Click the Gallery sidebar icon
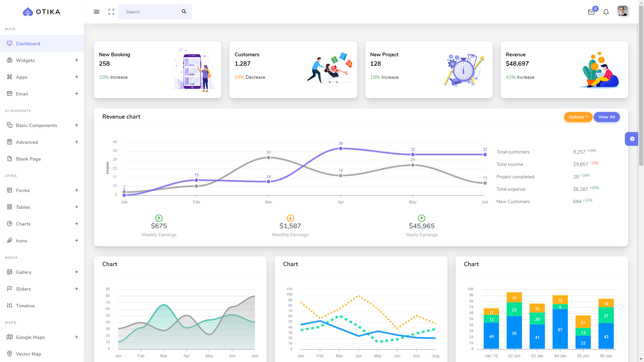The width and height of the screenshot is (644, 362). (x=9, y=272)
